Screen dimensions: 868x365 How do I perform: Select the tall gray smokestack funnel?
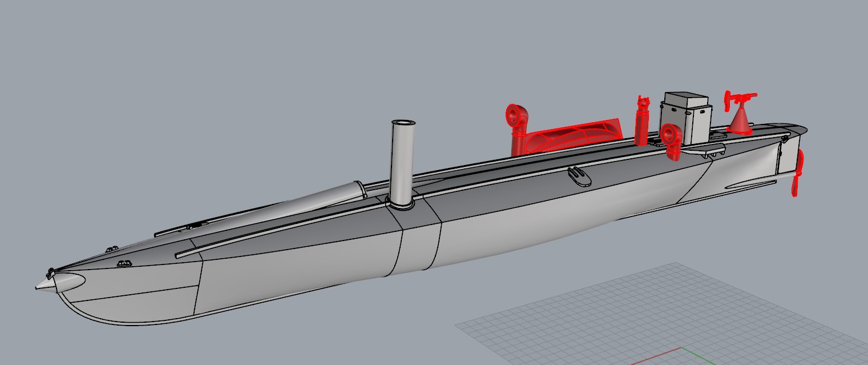(402, 165)
